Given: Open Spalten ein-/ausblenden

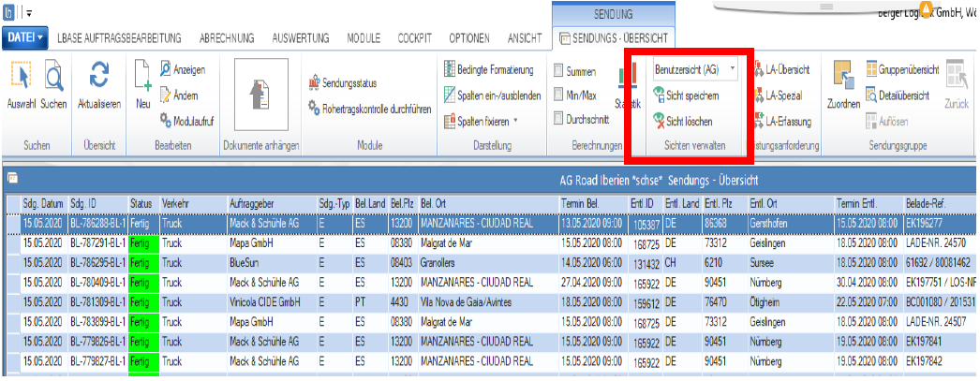Looking at the screenshot, I should pos(491,95).
